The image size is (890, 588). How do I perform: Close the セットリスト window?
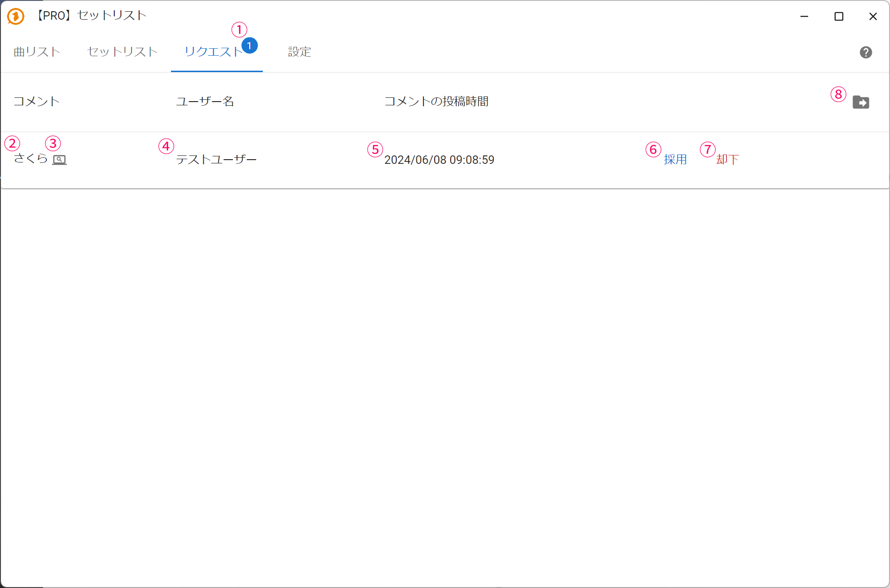click(x=873, y=16)
